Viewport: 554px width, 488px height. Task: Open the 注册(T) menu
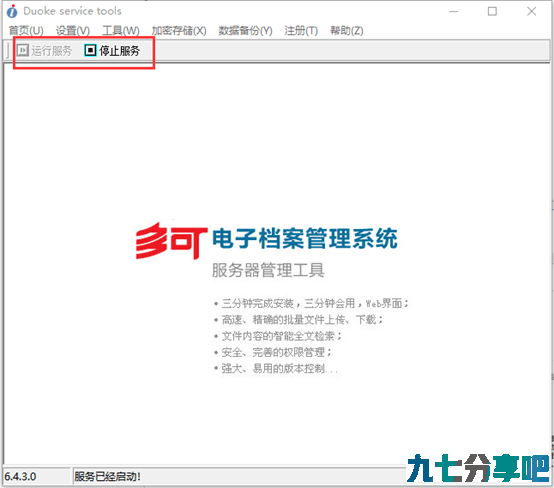301,31
